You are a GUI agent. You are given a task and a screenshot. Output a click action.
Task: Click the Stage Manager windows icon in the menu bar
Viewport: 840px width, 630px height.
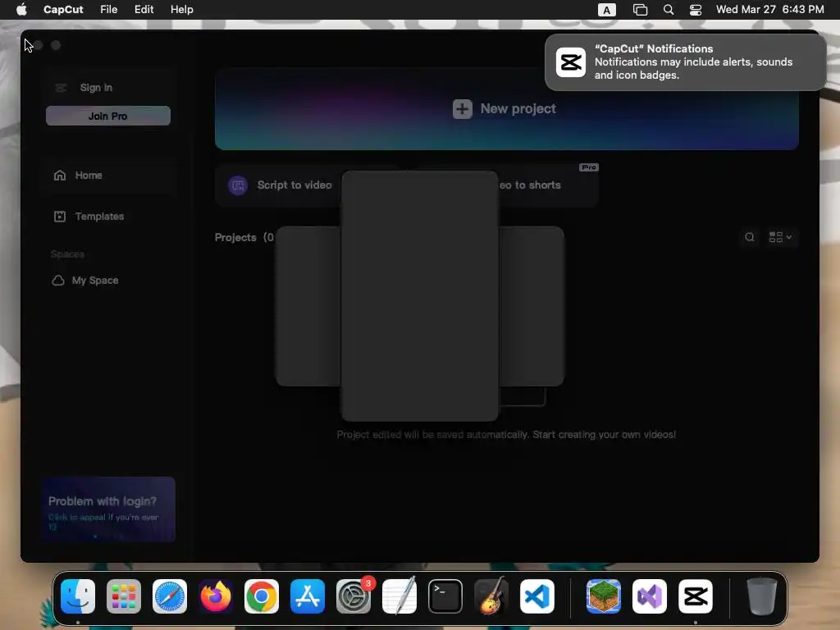(x=640, y=10)
